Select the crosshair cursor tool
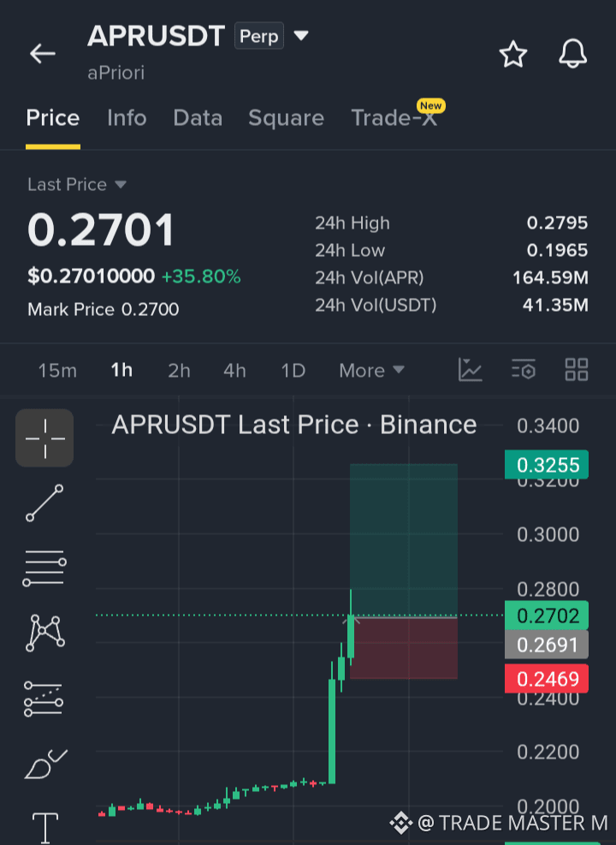Viewport: 616px width, 845px height. point(44,438)
